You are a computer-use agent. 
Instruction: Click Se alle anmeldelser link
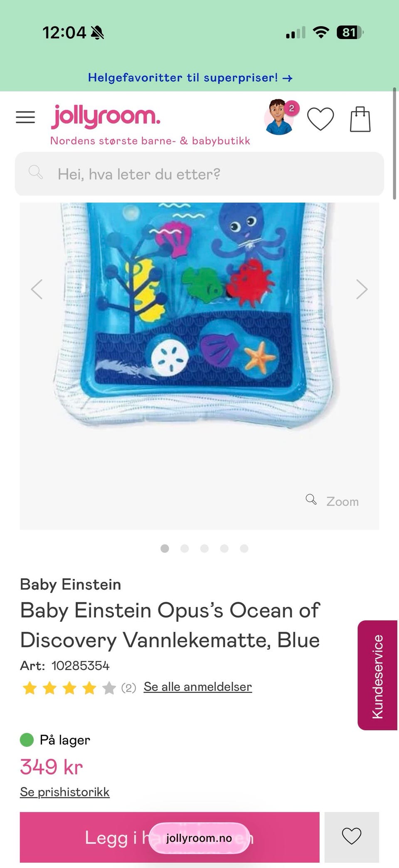pos(198,687)
